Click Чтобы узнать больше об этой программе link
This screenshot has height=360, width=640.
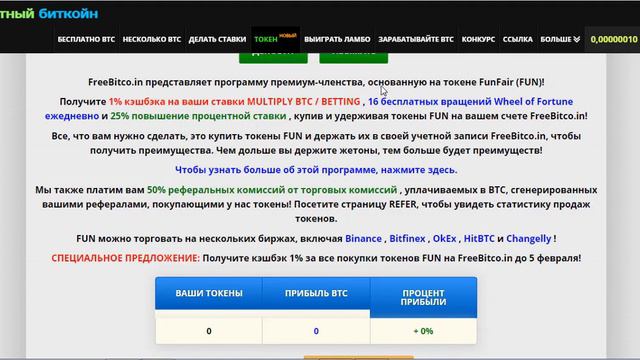(316, 170)
